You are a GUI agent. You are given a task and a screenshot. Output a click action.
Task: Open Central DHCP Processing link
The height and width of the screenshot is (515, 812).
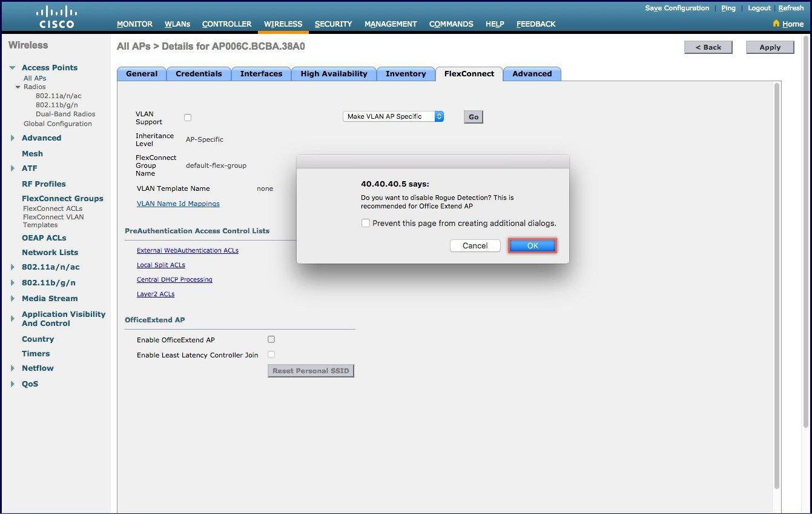[x=174, y=279]
